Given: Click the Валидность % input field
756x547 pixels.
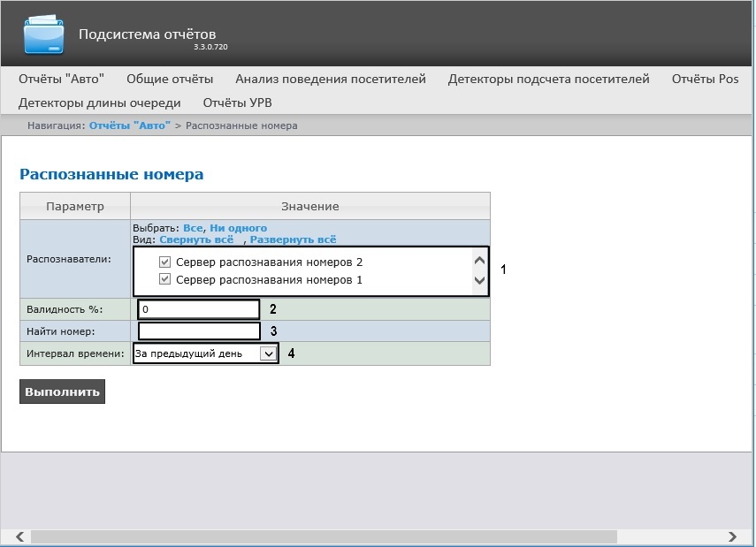Looking at the screenshot, I should (199, 309).
